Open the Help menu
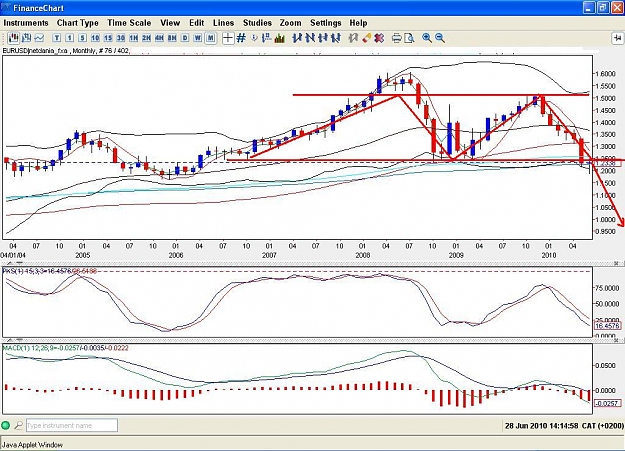Image resolution: width=625 pixels, height=451 pixels. [358, 23]
